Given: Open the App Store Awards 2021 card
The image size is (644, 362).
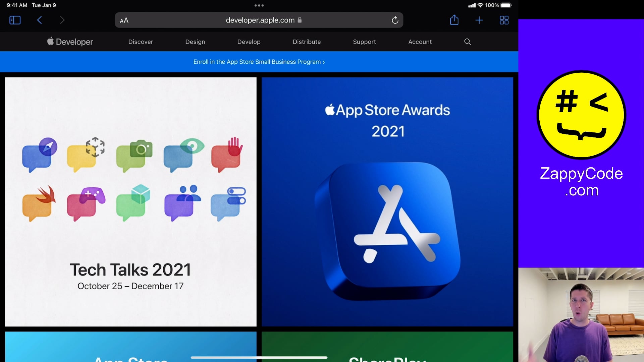Looking at the screenshot, I should [x=387, y=202].
